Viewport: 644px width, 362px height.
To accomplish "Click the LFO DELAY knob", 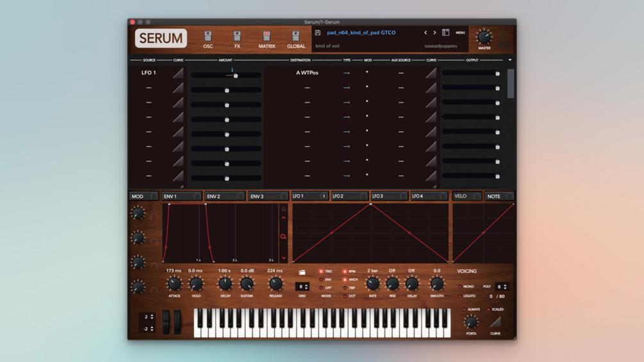I will click(x=412, y=284).
